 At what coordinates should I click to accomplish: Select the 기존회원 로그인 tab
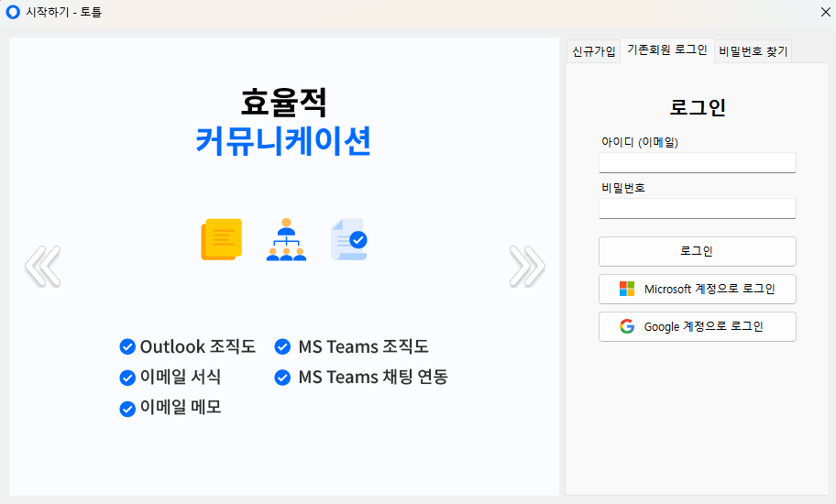pos(666,50)
